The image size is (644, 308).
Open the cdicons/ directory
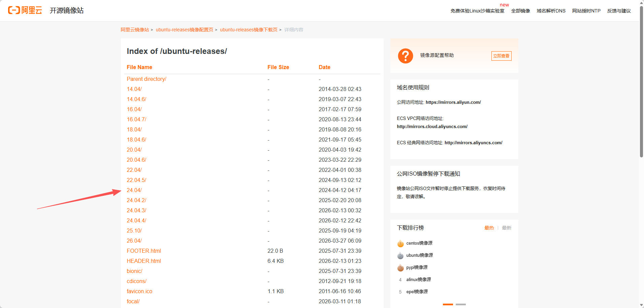coord(136,281)
